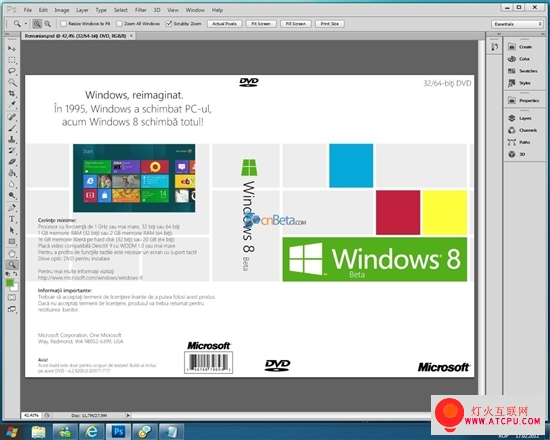Select the Paint Bucket tool

[x=12, y=173]
